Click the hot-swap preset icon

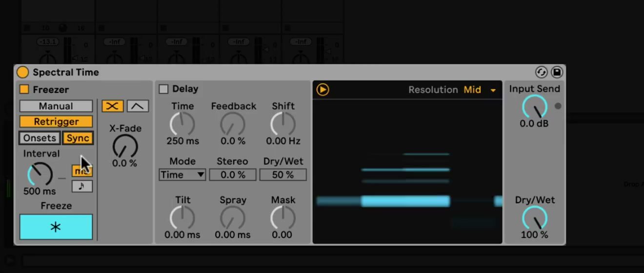[x=541, y=72]
